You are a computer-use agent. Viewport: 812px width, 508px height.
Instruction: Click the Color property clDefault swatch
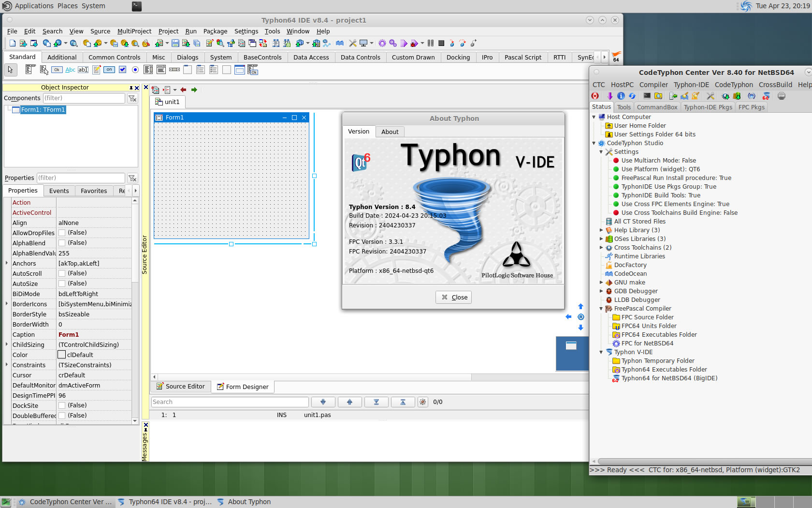[62, 355]
